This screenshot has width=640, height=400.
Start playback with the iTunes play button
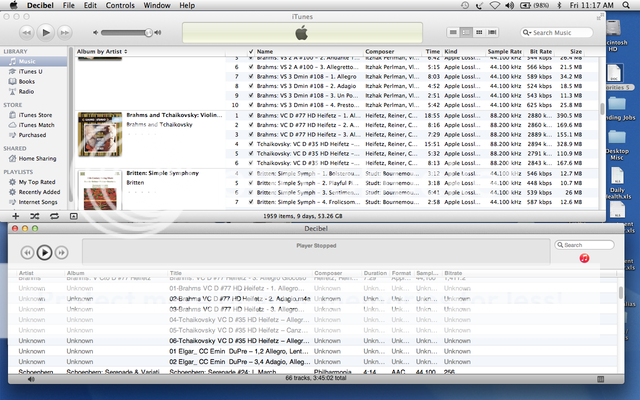tap(46, 32)
